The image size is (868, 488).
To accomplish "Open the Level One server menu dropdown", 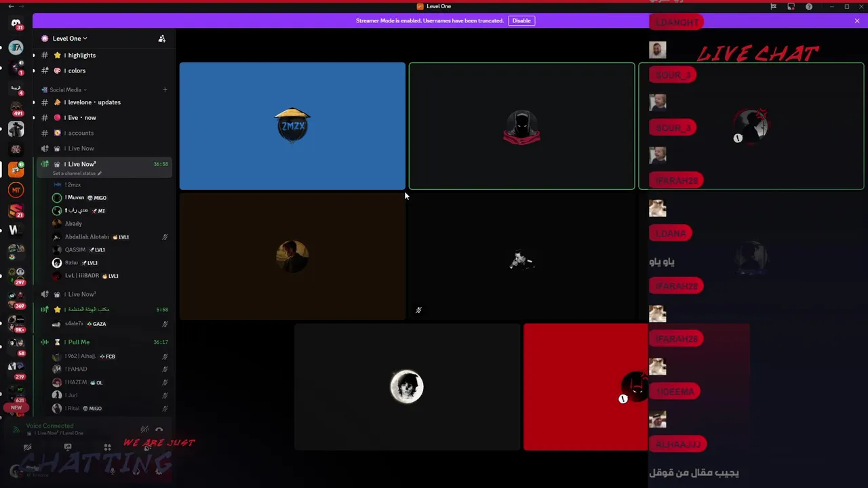I will tap(70, 39).
